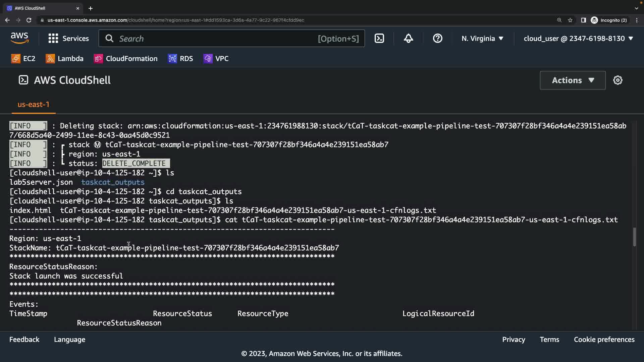
Task: Open the Actions dropdown
Action: coord(573,80)
